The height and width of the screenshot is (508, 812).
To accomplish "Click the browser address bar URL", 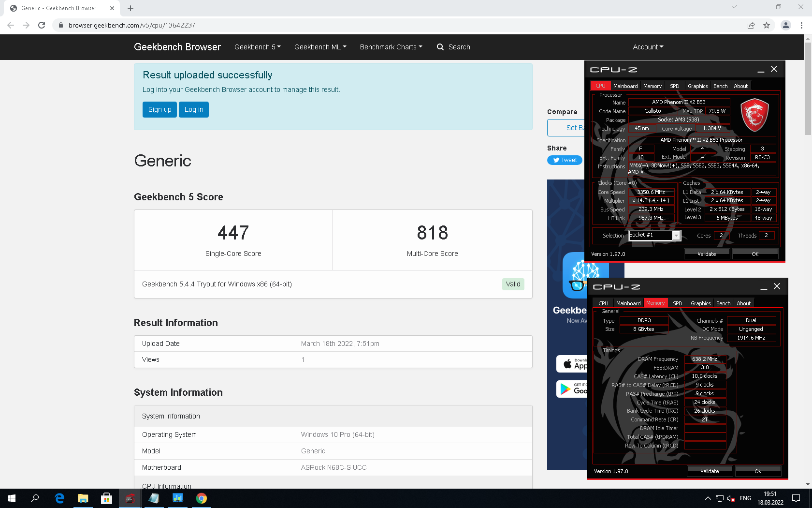I will click(x=132, y=25).
